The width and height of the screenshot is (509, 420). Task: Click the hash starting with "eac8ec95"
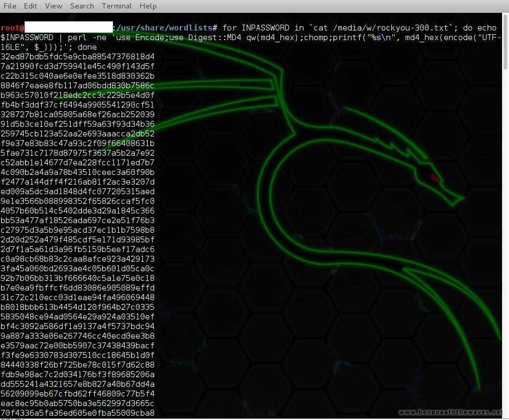click(78, 403)
